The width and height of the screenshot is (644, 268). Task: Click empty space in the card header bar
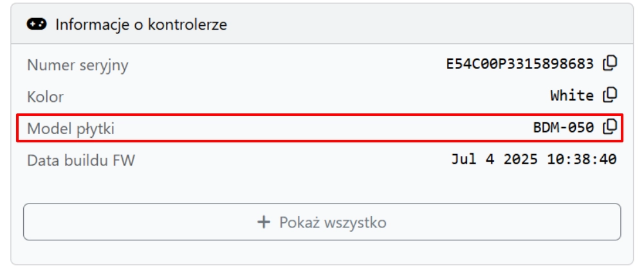pos(418,25)
